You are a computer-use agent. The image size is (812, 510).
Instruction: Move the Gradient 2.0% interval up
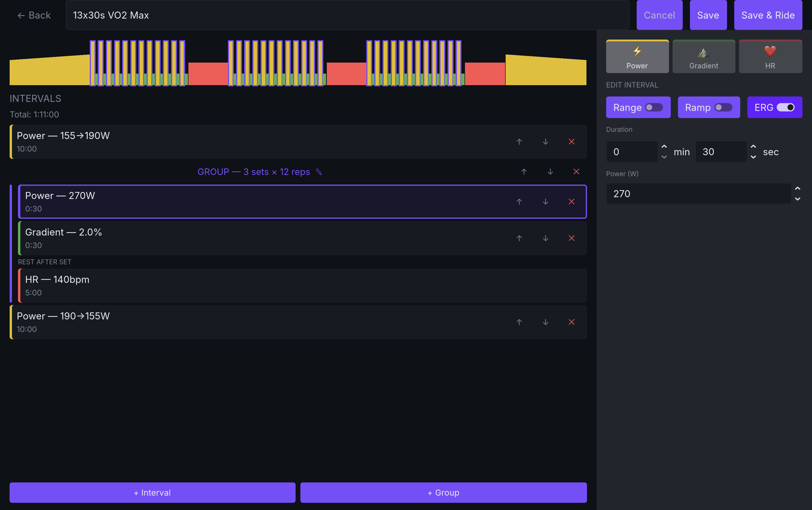tap(519, 238)
